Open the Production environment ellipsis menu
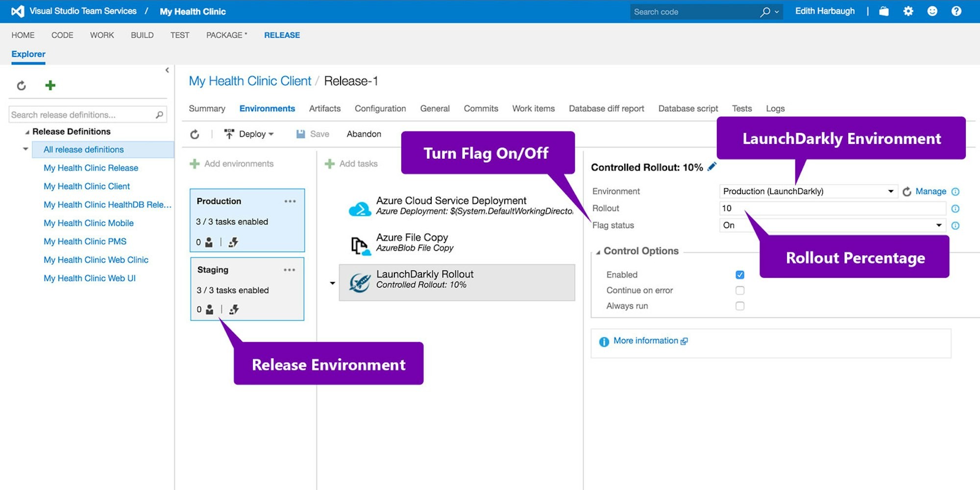The height and width of the screenshot is (490, 980). click(x=290, y=201)
